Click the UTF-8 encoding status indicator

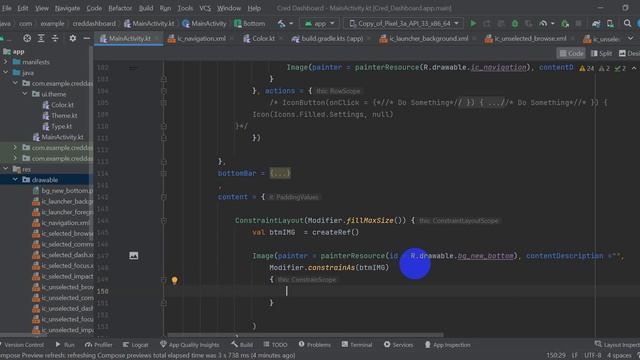coord(593,356)
